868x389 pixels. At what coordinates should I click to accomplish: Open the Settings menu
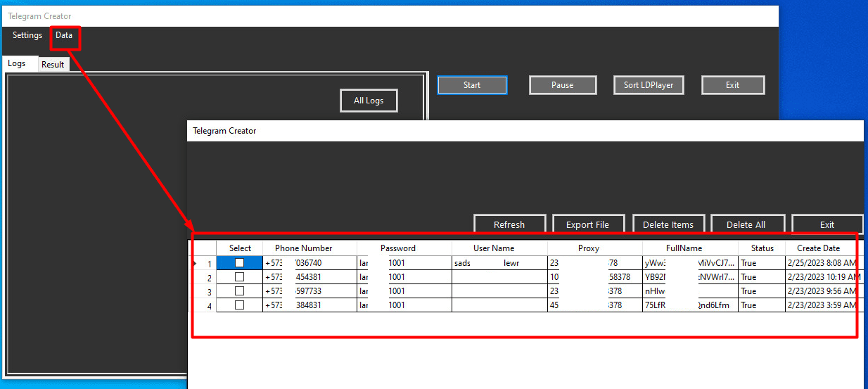[27, 35]
